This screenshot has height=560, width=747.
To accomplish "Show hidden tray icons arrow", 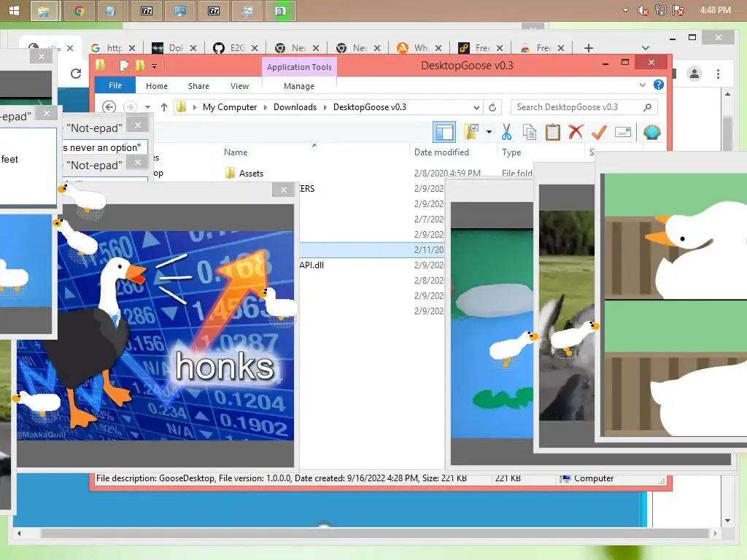I will coord(625,10).
